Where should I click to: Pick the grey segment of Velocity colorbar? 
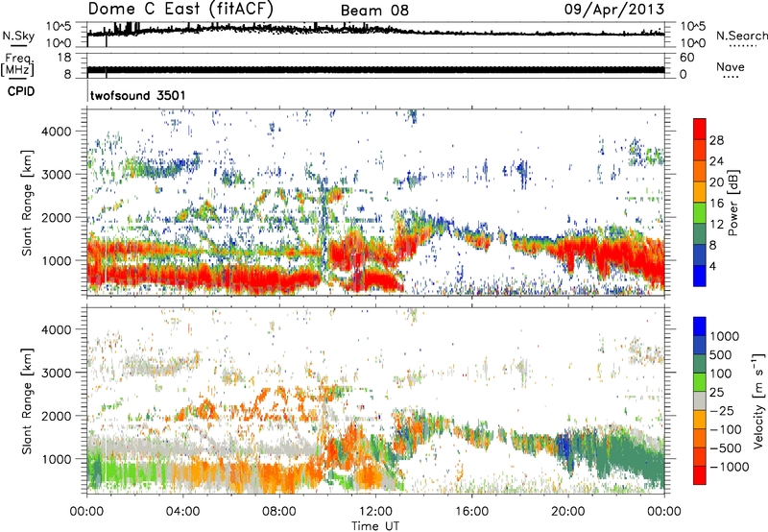pyautogui.click(x=700, y=400)
